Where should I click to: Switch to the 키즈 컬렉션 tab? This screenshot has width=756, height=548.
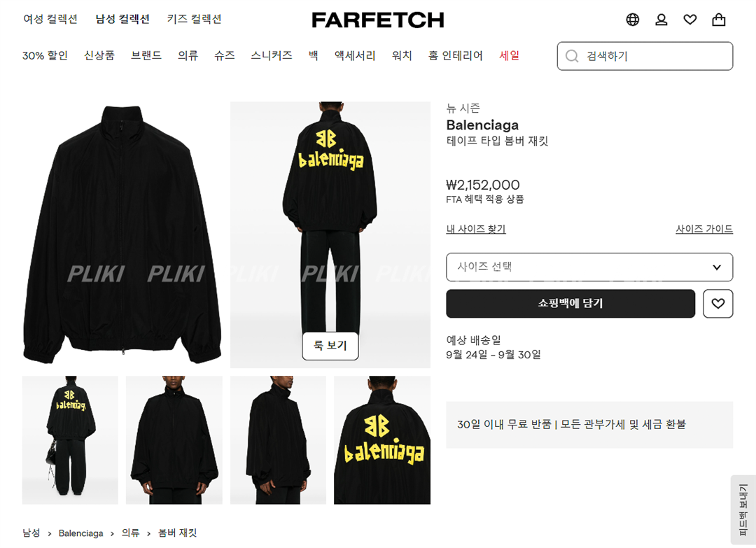195,19
